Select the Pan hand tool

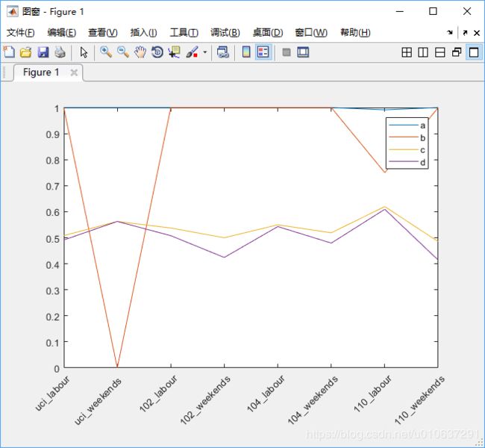pyautogui.click(x=140, y=52)
